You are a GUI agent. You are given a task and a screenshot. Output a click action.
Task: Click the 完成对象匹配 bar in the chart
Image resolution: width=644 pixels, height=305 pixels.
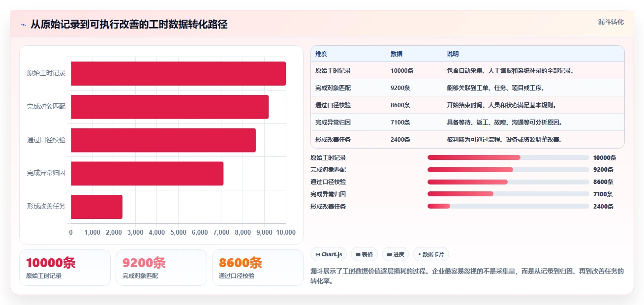[x=170, y=107]
